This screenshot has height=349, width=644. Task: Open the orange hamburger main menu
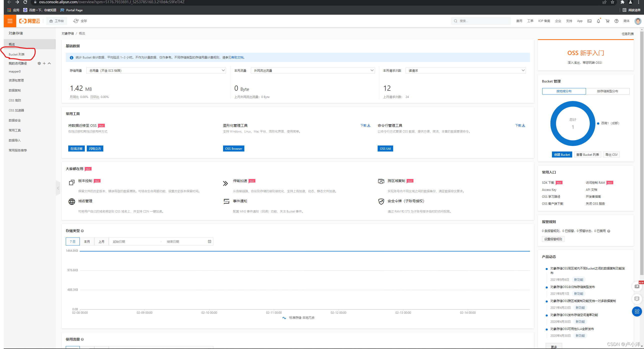(10, 21)
